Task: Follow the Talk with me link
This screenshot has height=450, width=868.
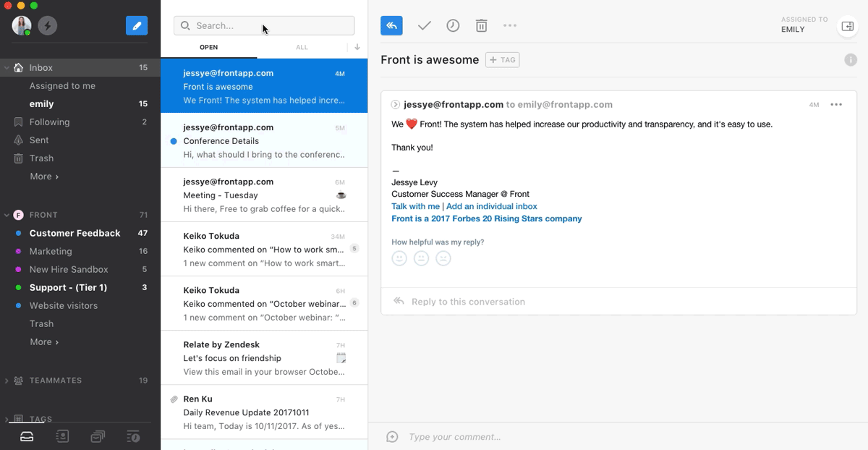Action: (415, 206)
